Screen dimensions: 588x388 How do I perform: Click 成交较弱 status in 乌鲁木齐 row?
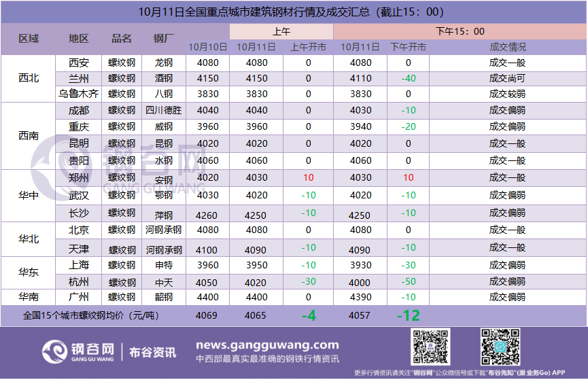pyautogui.click(x=507, y=94)
